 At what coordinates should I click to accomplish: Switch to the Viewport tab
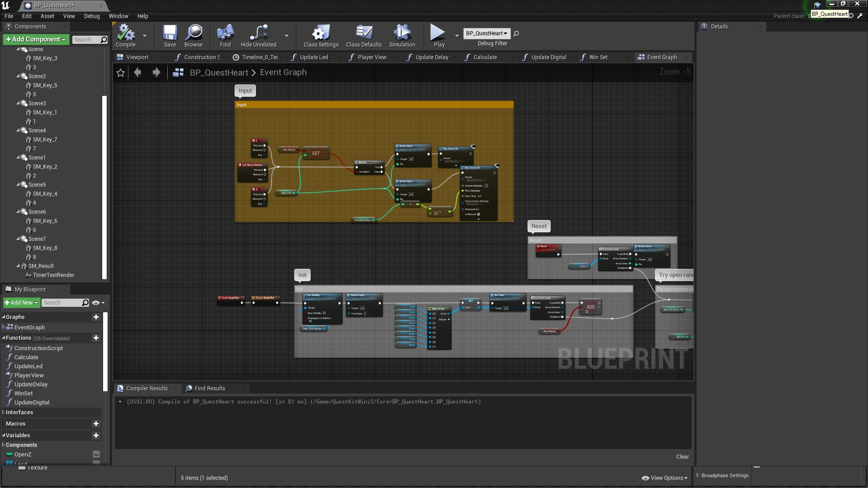point(137,57)
